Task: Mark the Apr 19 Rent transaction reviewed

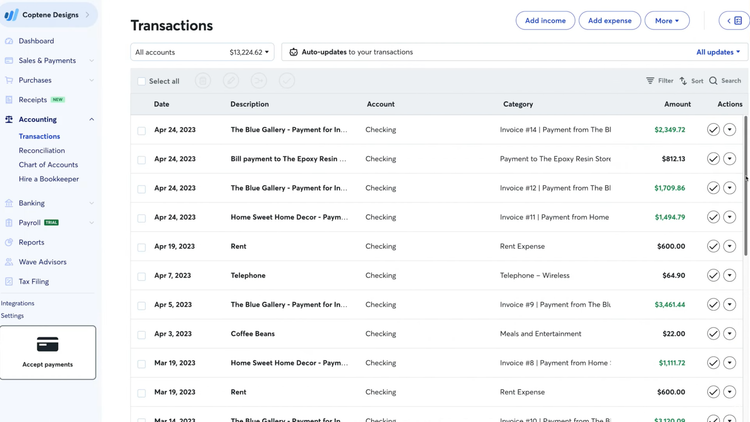Action: tap(713, 246)
